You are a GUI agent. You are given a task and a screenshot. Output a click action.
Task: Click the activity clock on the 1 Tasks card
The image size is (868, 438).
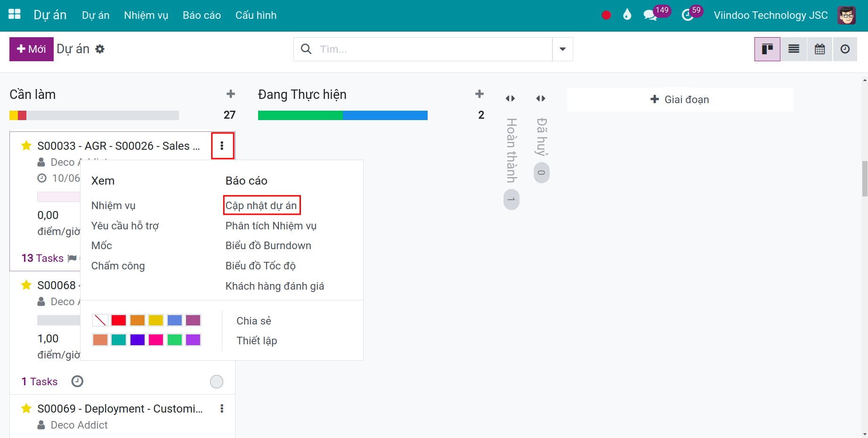click(x=77, y=381)
